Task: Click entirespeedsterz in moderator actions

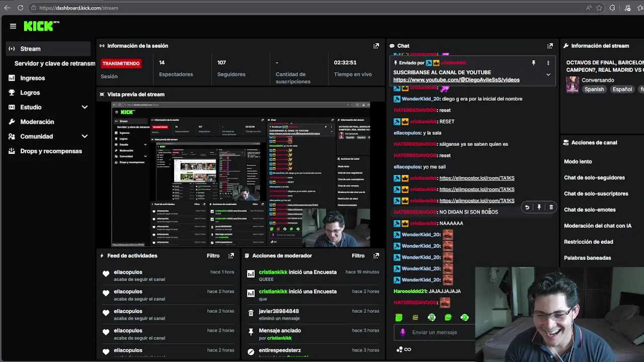Action: pyautogui.click(x=280, y=350)
